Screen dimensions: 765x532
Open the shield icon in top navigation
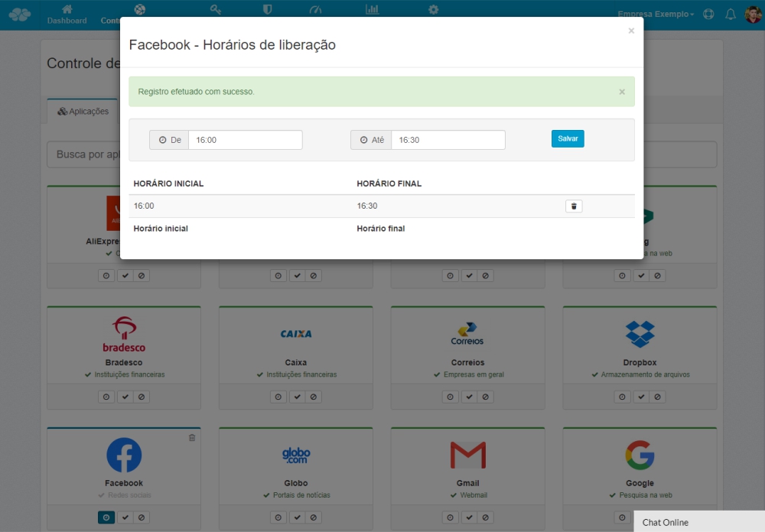[267, 9]
